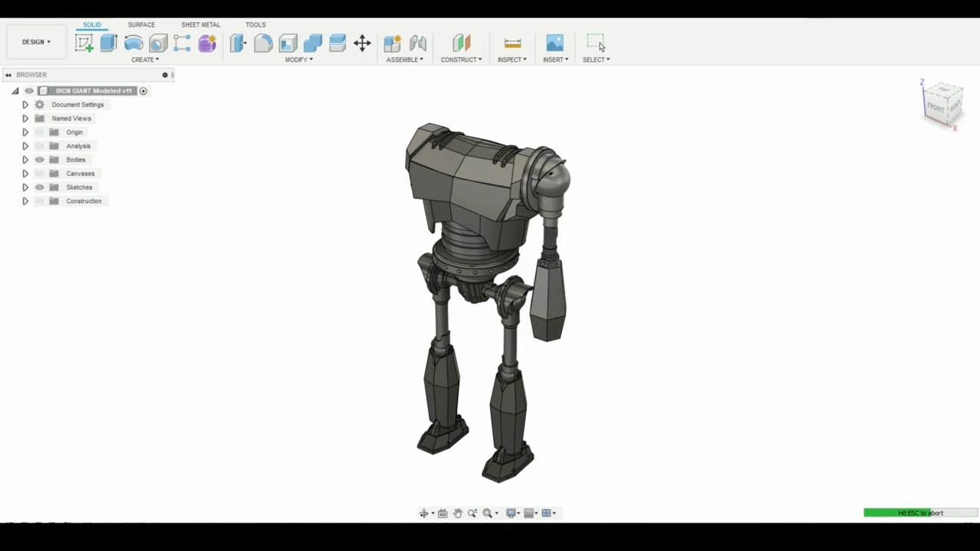
Task: Switch to the SURFACE tab
Action: [141, 24]
